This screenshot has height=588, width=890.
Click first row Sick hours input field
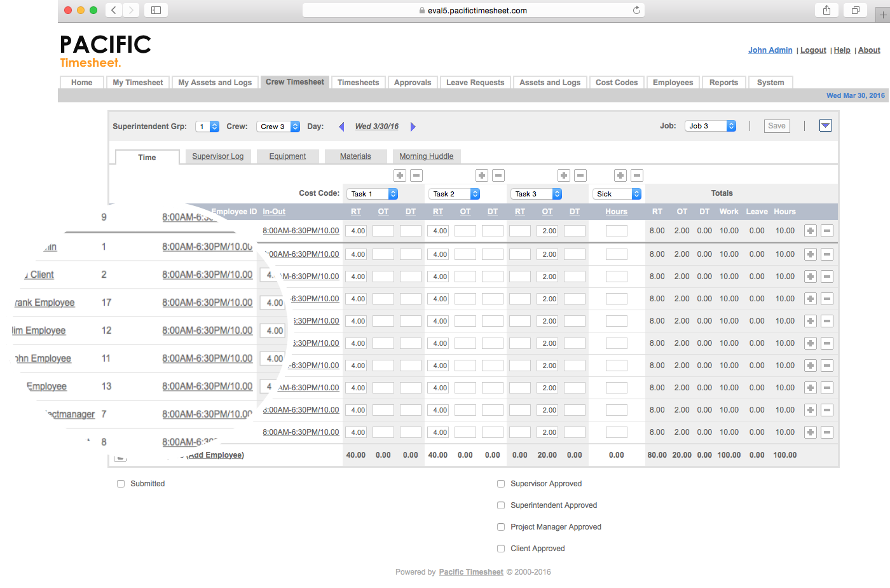(x=616, y=231)
